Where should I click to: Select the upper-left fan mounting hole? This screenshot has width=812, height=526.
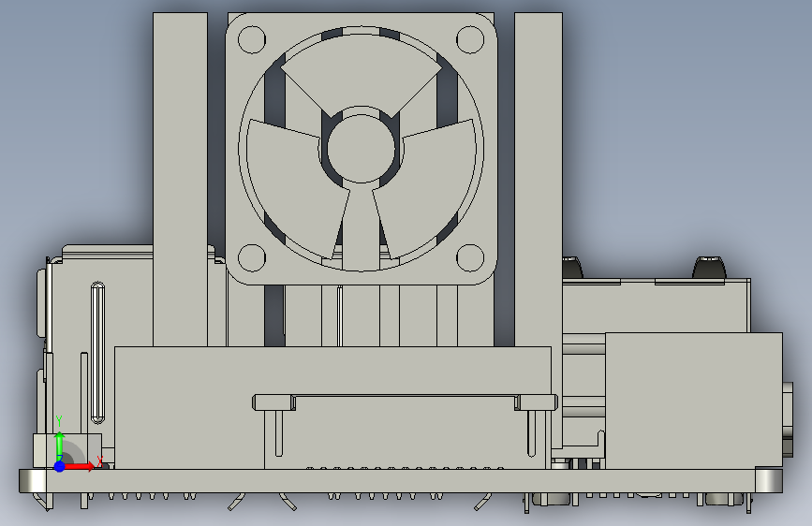(252, 39)
